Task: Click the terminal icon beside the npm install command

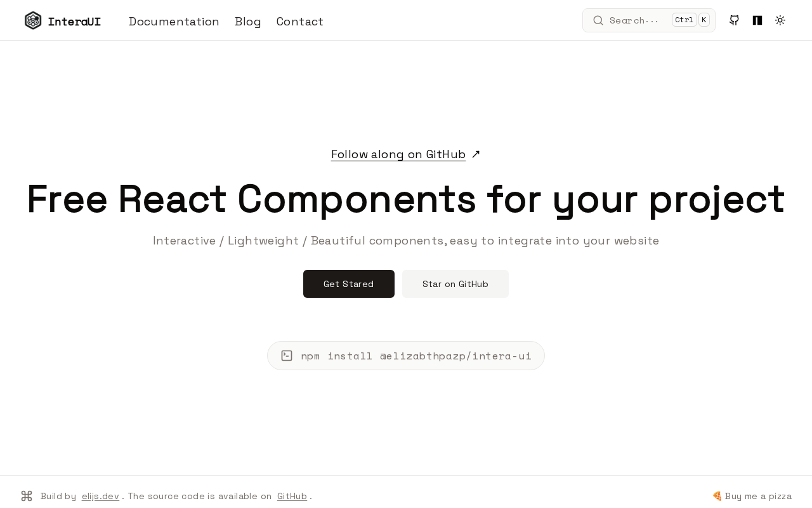Action: (x=287, y=356)
